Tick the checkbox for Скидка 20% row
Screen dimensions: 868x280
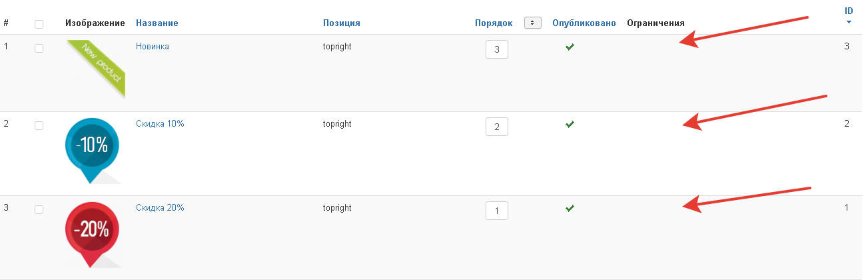tap(39, 209)
